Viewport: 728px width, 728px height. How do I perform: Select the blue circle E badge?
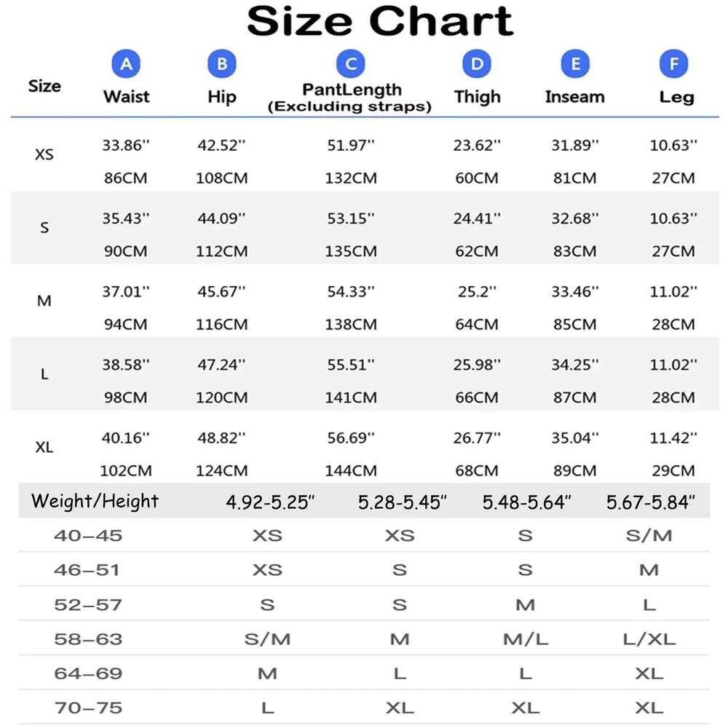(x=575, y=65)
